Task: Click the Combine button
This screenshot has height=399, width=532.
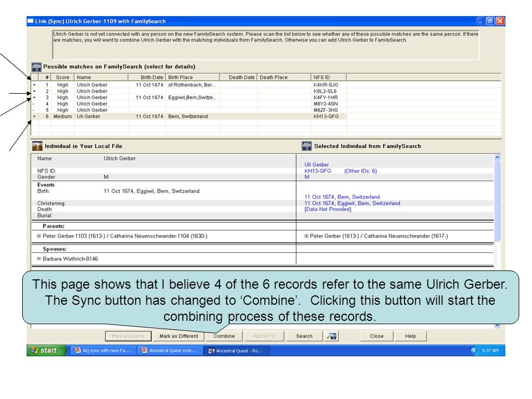Action: [x=224, y=336]
